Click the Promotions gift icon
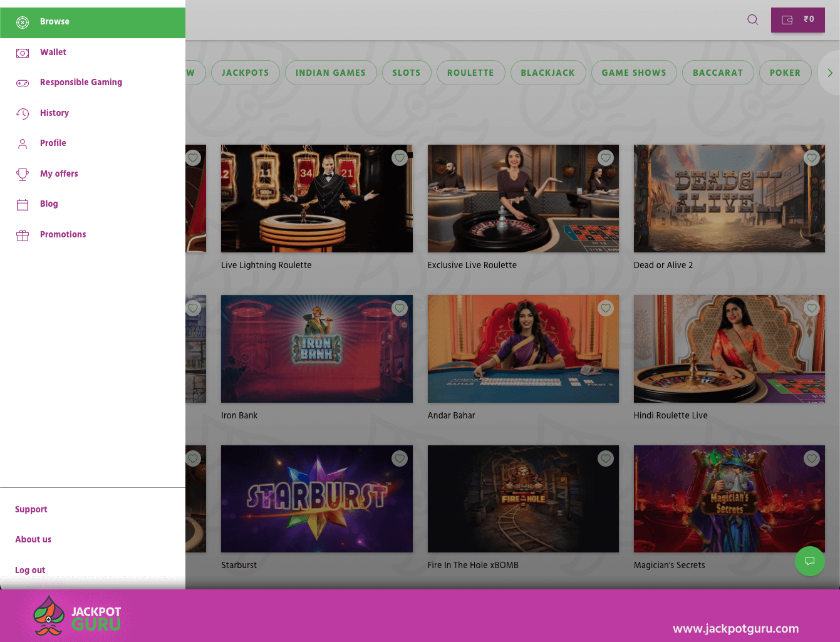840x642 pixels. 23,235
